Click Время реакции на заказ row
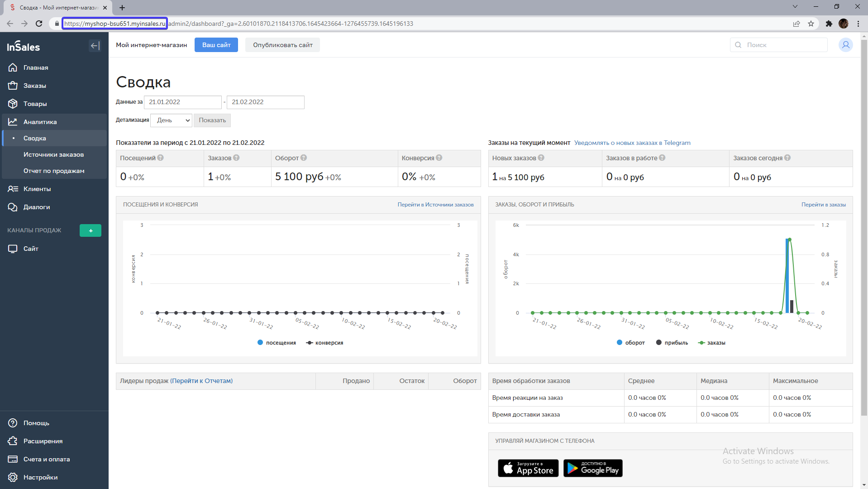The height and width of the screenshot is (489, 868). tap(670, 398)
